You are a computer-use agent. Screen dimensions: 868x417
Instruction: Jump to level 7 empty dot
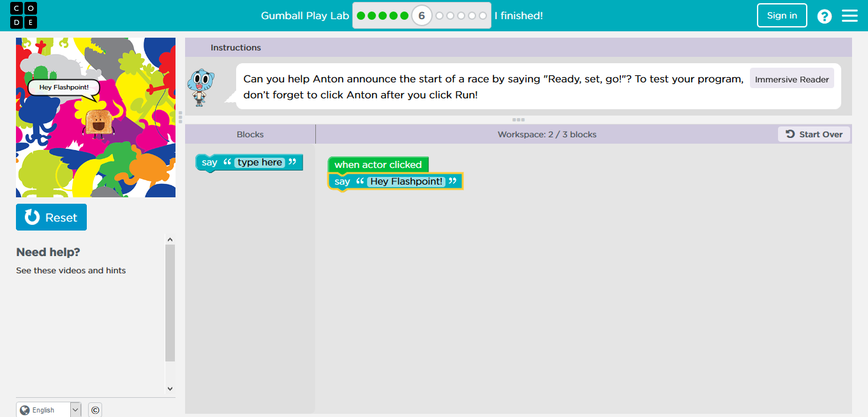[440, 15]
